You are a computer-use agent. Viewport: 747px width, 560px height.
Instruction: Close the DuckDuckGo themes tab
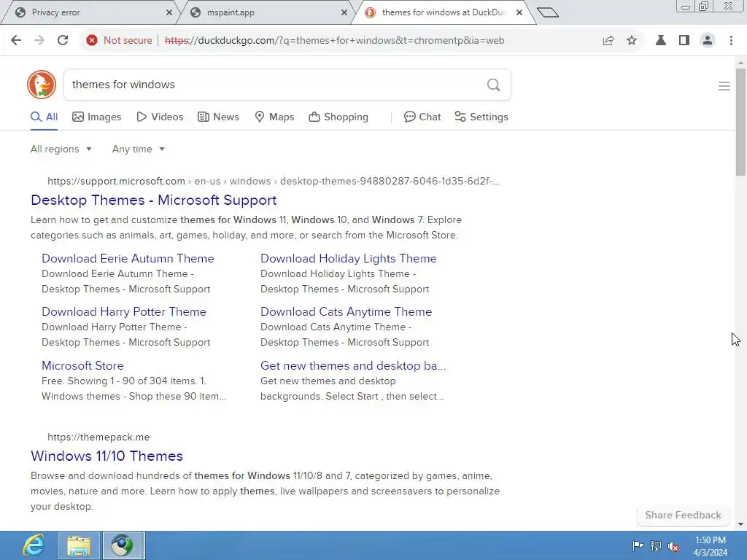[519, 12]
